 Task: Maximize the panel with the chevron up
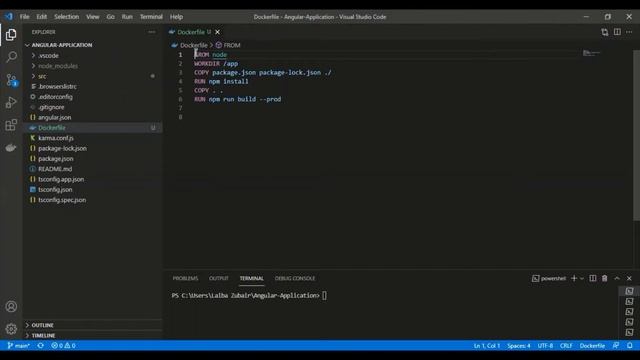(x=617, y=278)
